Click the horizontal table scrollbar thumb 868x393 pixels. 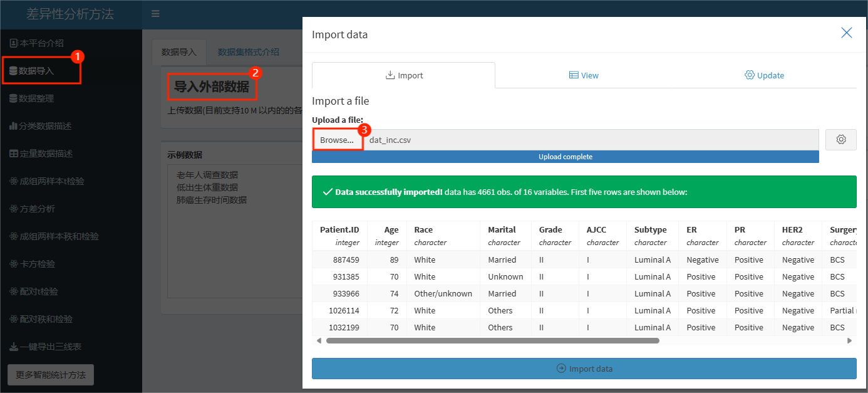[x=492, y=340]
